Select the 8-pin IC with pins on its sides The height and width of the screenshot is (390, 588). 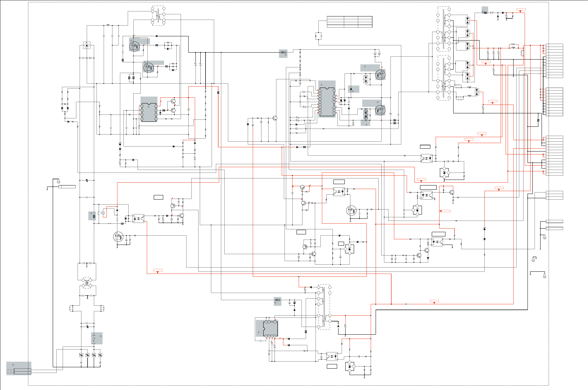(x=149, y=112)
